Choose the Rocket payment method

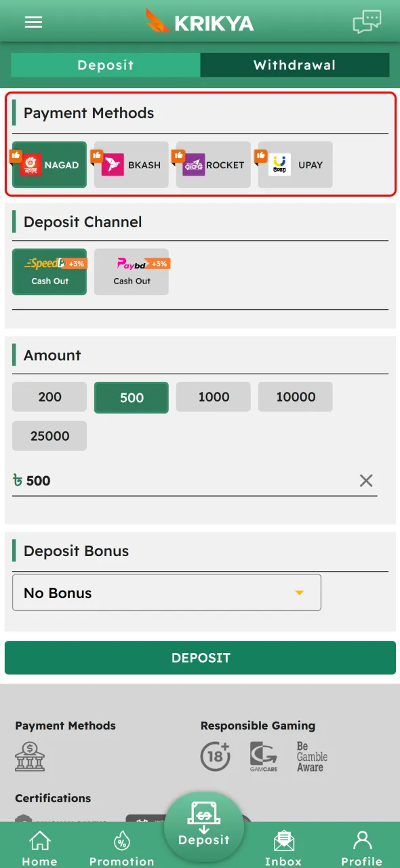point(213,164)
